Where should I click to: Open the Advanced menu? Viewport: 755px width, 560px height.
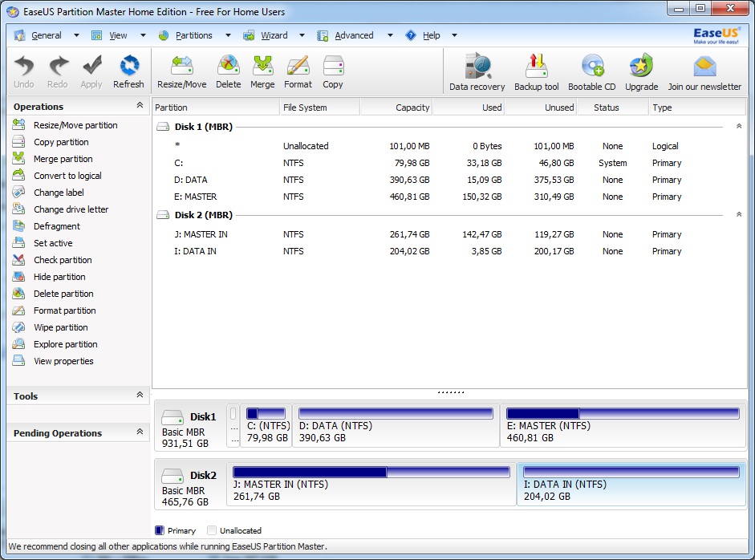click(354, 35)
